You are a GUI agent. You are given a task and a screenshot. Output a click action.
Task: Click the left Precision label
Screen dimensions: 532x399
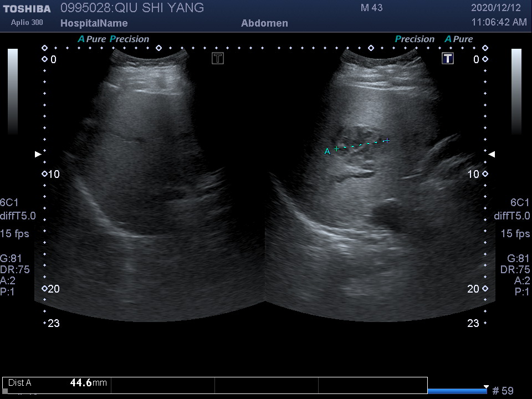129,39
